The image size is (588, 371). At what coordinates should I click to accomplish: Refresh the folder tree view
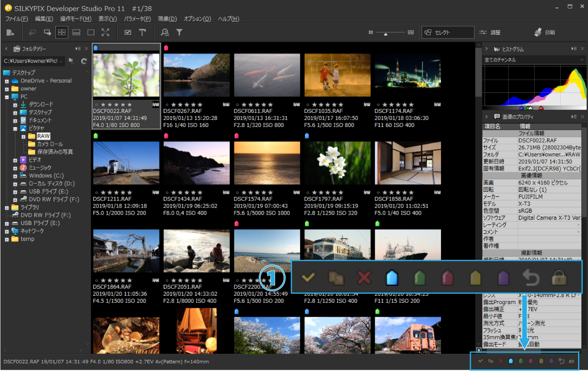pos(84,61)
